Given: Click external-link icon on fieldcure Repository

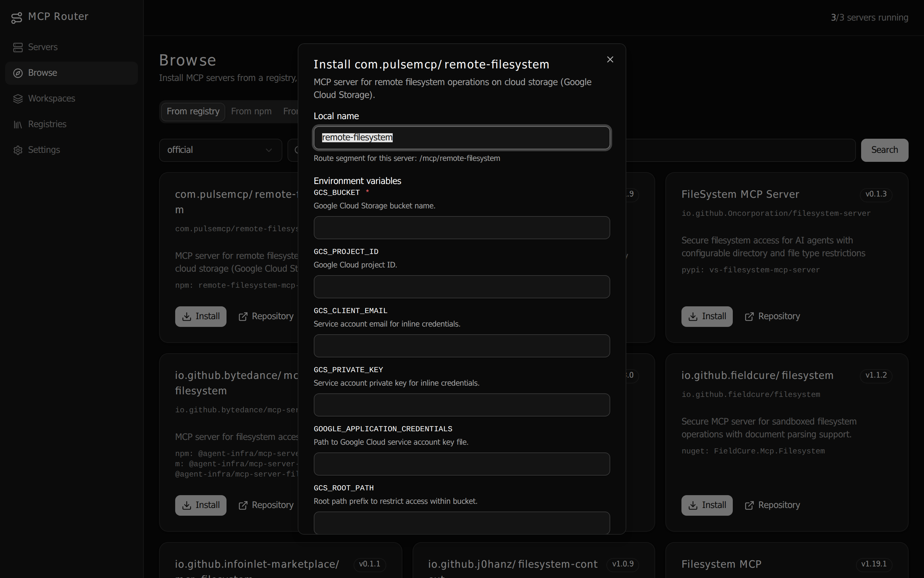Looking at the screenshot, I should click(749, 506).
